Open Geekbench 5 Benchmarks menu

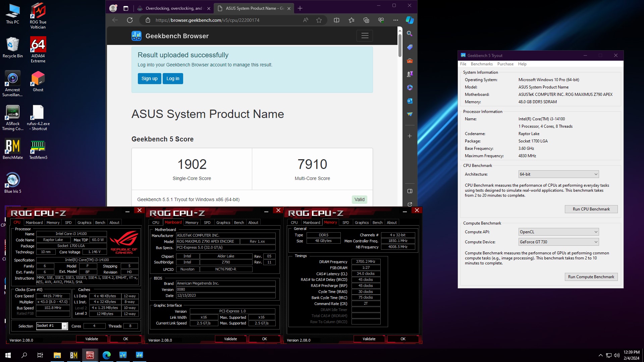tap(482, 64)
